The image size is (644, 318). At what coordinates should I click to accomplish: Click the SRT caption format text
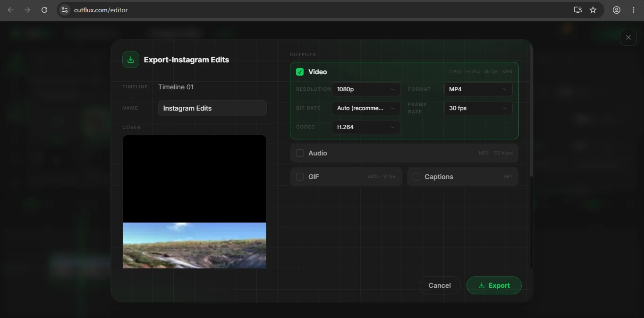click(508, 177)
